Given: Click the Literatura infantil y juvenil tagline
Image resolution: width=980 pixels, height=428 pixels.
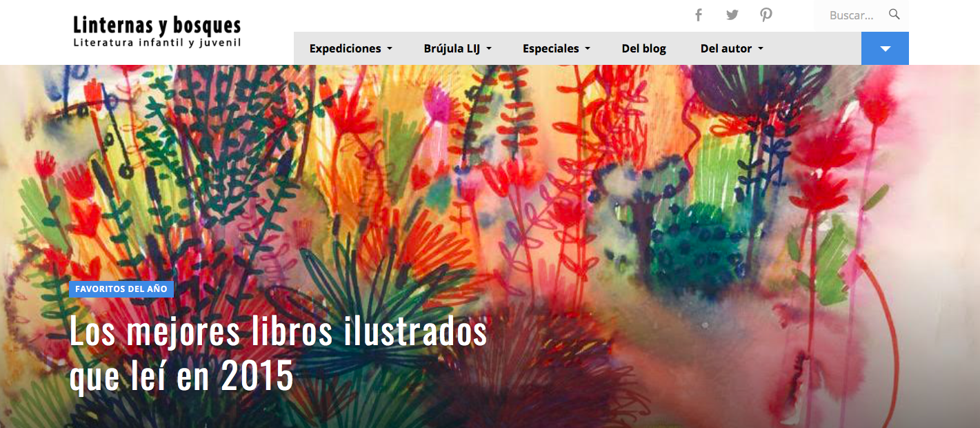Looking at the screenshot, I should pos(157,43).
